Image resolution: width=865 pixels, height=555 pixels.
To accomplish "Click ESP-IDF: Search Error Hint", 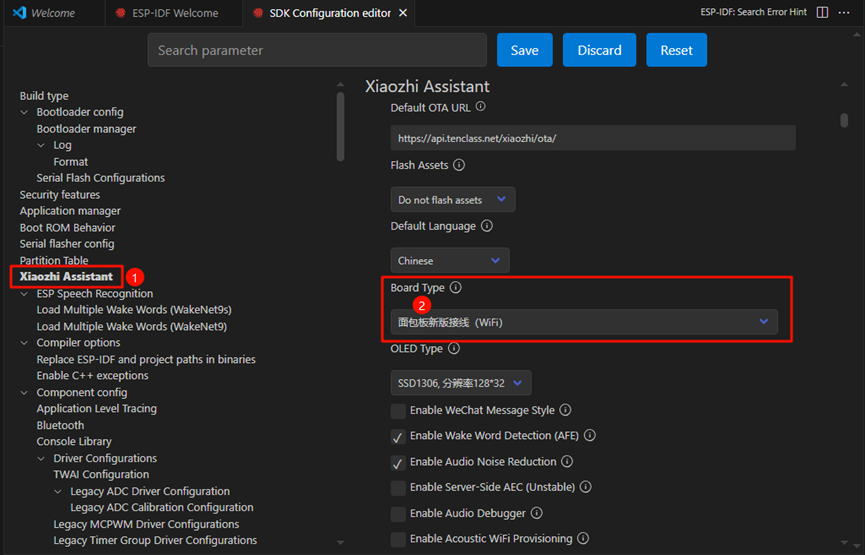I will tap(753, 12).
